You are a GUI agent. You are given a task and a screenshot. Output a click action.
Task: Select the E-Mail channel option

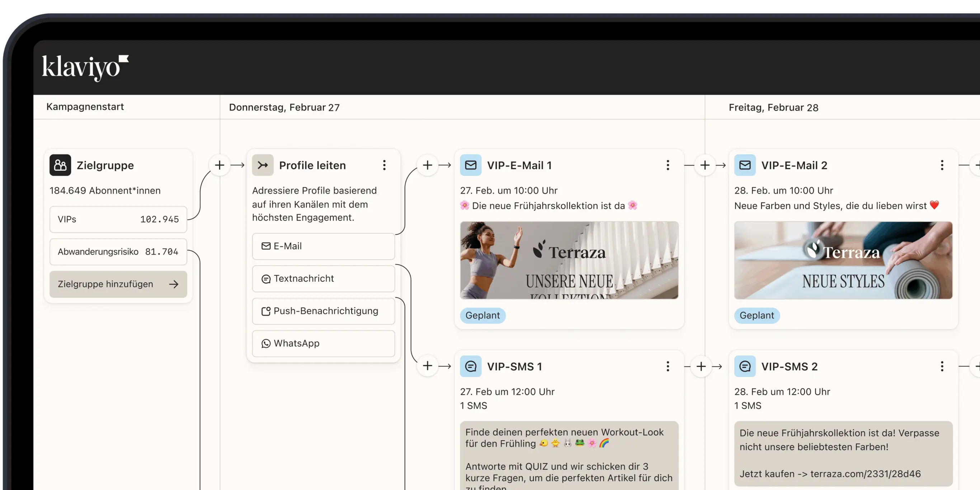pos(323,246)
